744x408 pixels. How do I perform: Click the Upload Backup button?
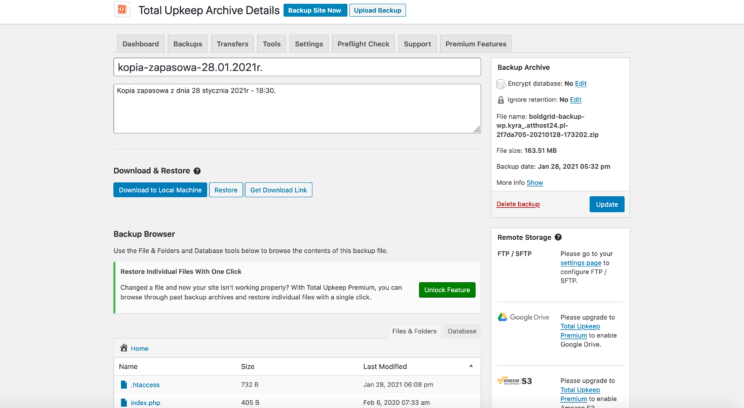coord(378,10)
